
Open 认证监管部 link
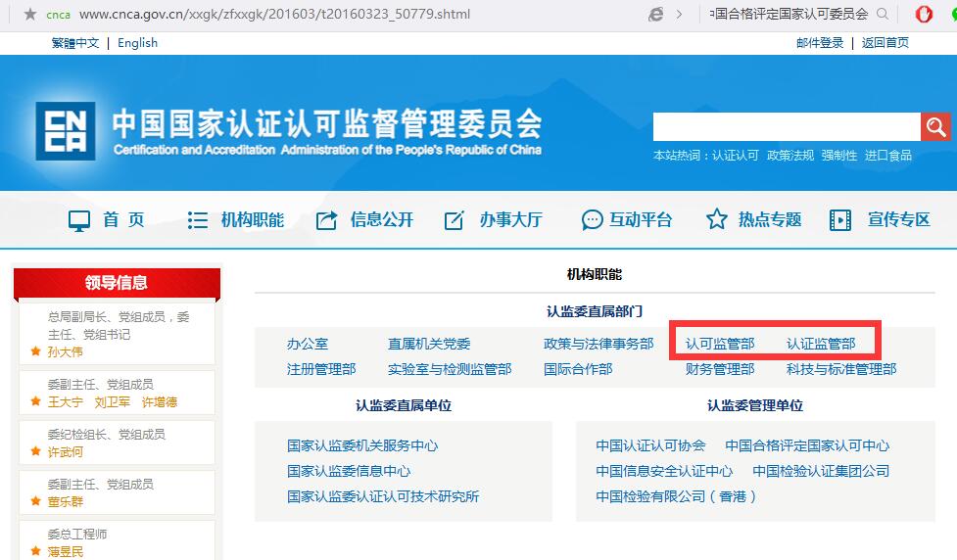(x=821, y=344)
